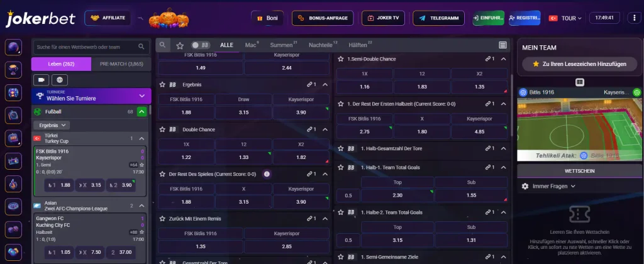
Task: Click the TELEGRAMM button
Action: (438, 18)
